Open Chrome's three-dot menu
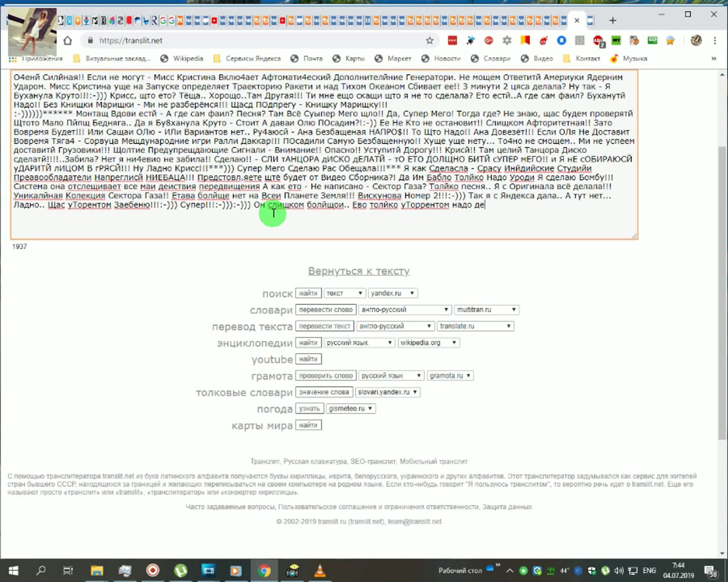The image size is (728, 582). [x=715, y=41]
